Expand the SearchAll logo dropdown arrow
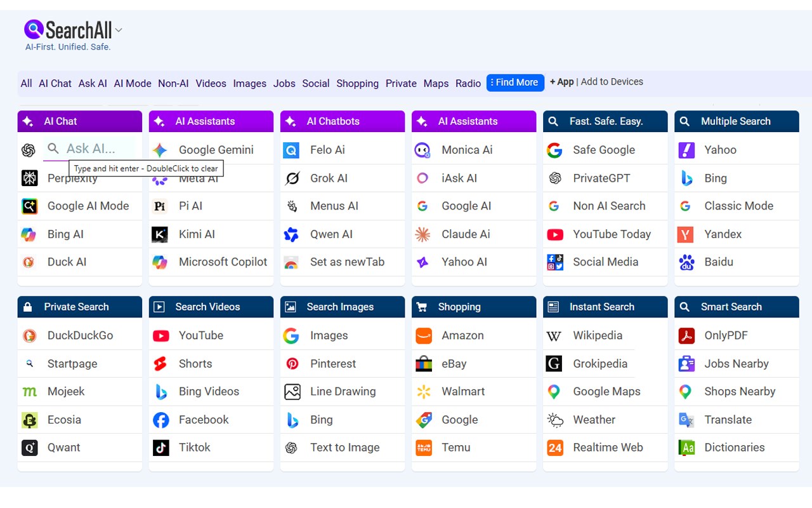The height and width of the screenshot is (508, 812). (x=119, y=30)
